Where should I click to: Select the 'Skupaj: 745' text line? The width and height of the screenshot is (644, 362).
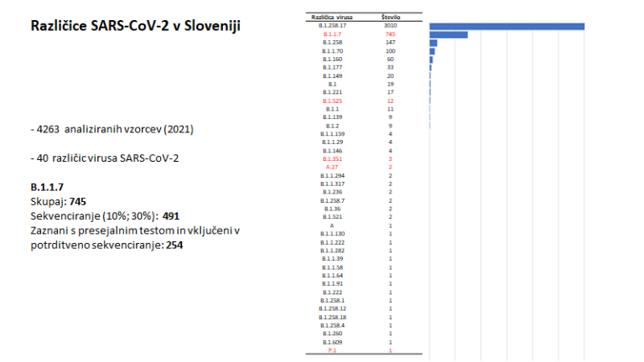tap(58, 202)
